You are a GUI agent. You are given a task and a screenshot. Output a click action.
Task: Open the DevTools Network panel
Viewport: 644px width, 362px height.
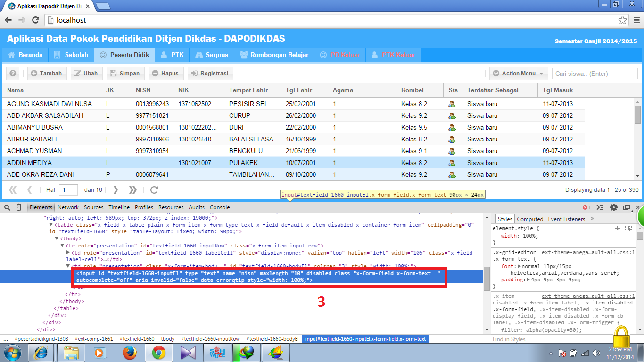click(x=68, y=207)
